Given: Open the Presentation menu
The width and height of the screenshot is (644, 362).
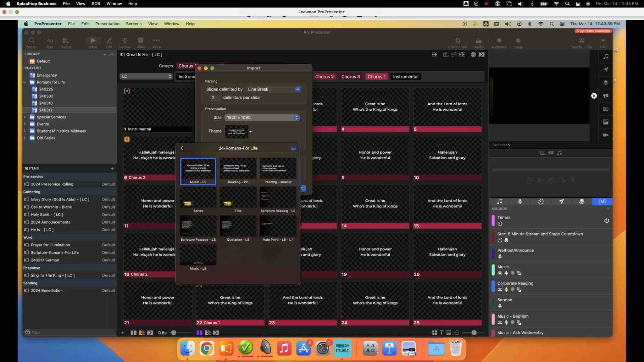Looking at the screenshot, I should tap(107, 24).
